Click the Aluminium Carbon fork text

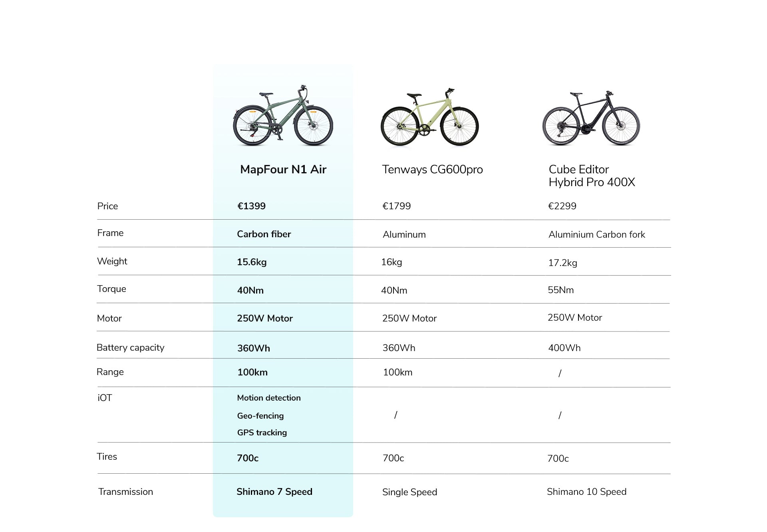pos(596,234)
